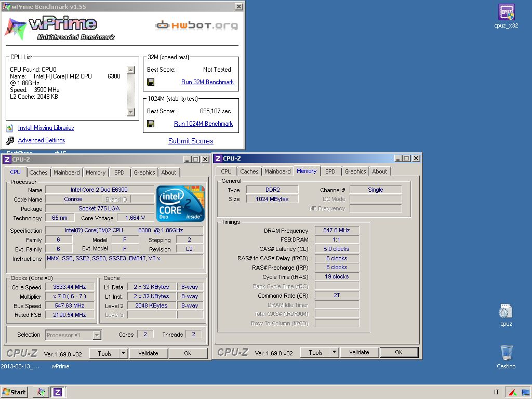Viewport: 532px width, 399px height.
Task: Click the Advanced Settings wrench icon
Action: pyautogui.click(x=10, y=140)
